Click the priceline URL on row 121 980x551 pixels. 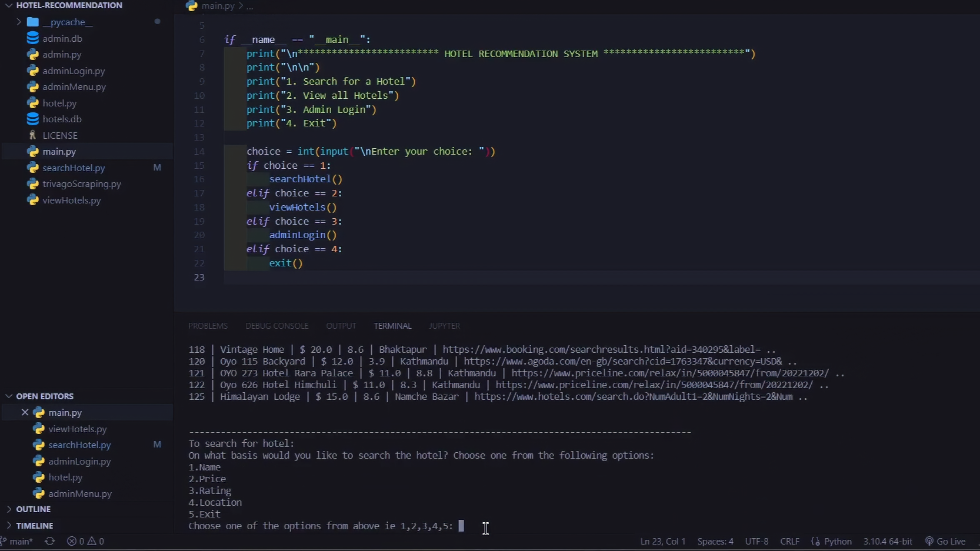pyautogui.click(x=670, y=373)
